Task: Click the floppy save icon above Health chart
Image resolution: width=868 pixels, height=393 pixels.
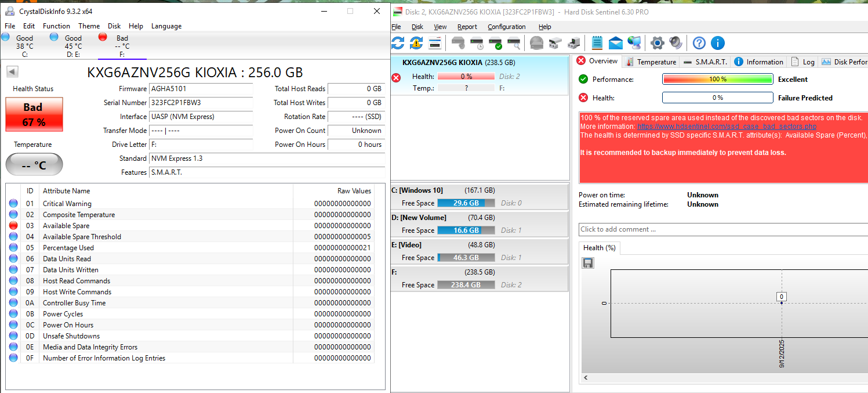Action: [588, 264]
